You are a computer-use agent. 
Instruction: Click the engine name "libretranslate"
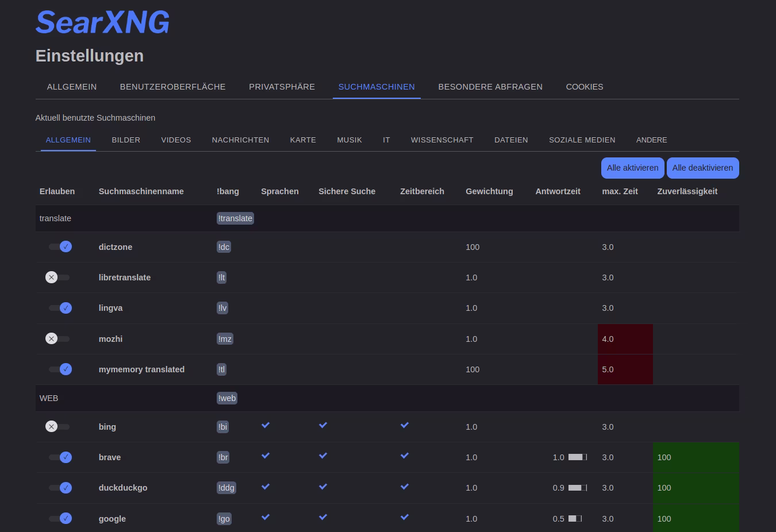click(x=125, y=277)
